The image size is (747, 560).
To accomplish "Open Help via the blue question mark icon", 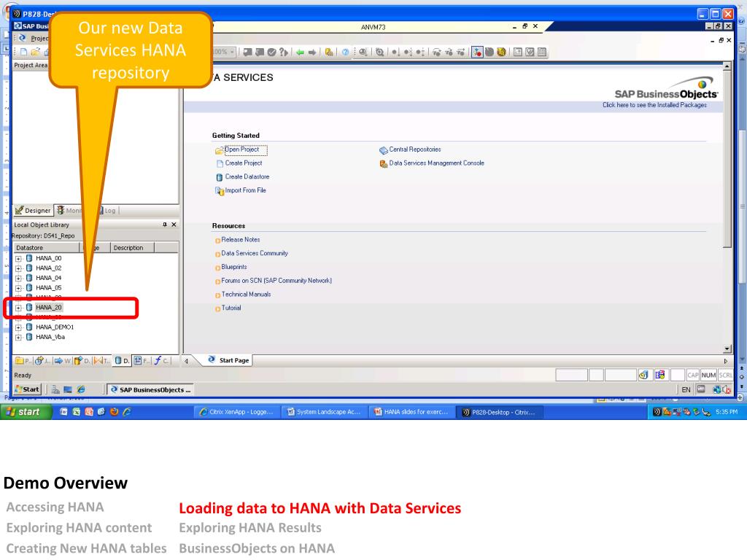I will point(345,52).
